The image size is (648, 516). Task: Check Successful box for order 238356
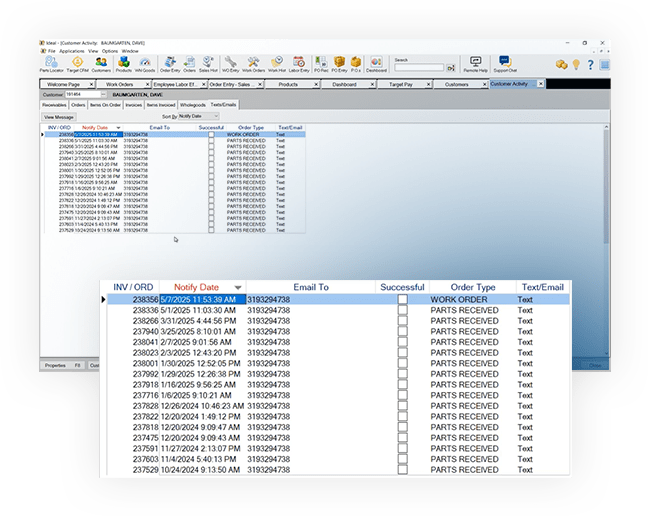(x=402, y=299)
